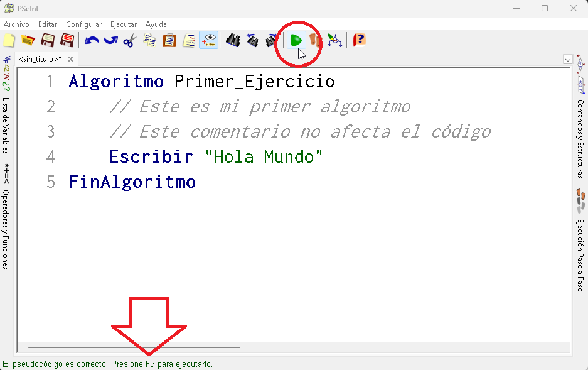
Task: Click the horizontal scrollbar below the editor
Action: 134,347
